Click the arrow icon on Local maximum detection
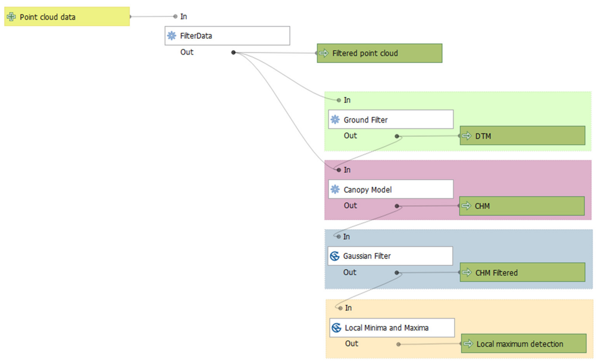The width and height of the screenshot is (599, 364). [x=468, y=344]
